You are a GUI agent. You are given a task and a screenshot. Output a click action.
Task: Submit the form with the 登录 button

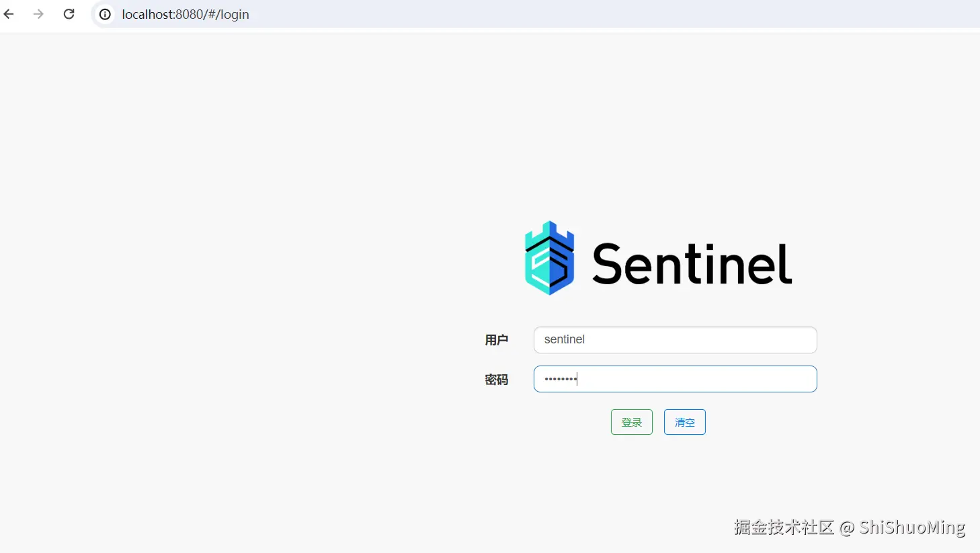pos(632,422)
